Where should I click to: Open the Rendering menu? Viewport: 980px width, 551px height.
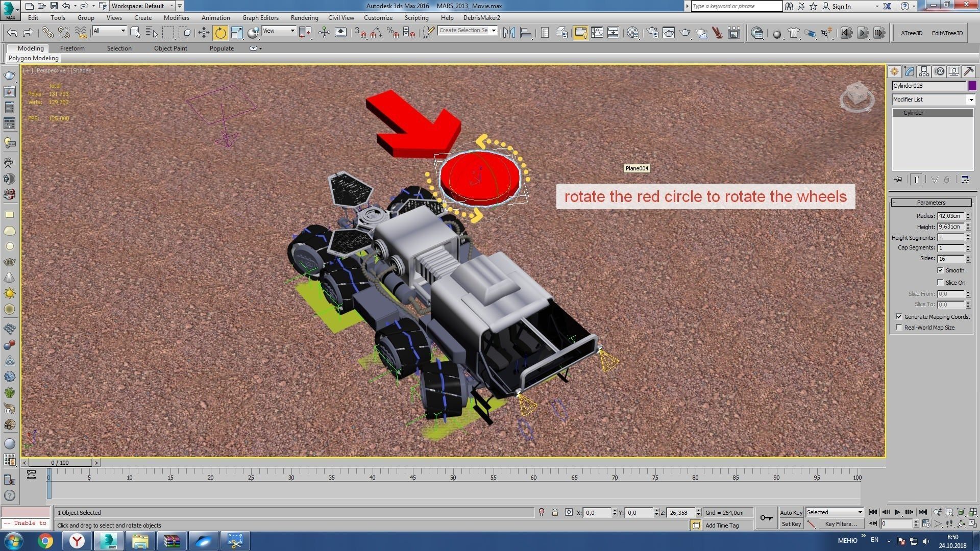point(304,17)
